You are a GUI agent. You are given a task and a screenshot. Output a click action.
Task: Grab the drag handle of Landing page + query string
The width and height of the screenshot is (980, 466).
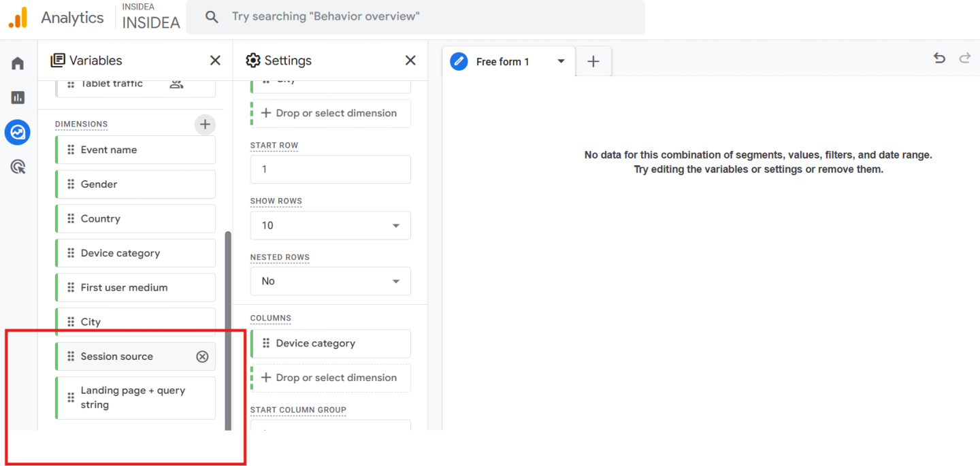(x=71, y=397)
